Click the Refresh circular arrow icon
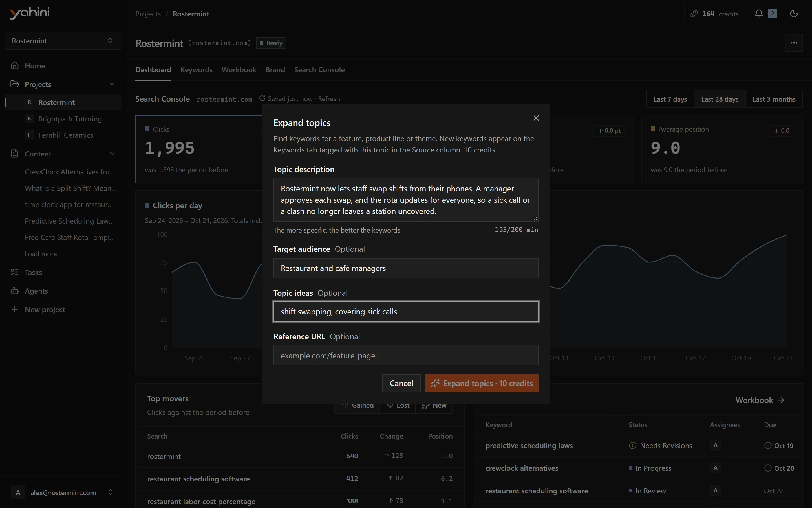The height and width of the screenshot is (508, 812). [262, 98]
